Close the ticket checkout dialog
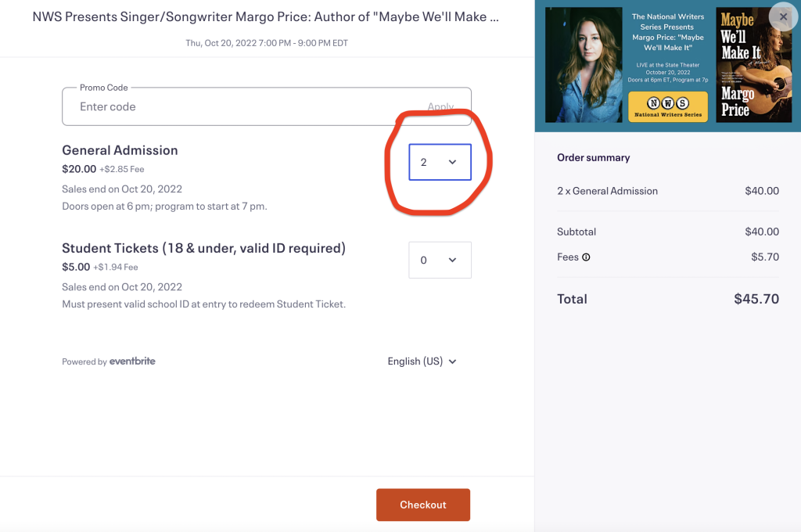 (x=783, y=17)
